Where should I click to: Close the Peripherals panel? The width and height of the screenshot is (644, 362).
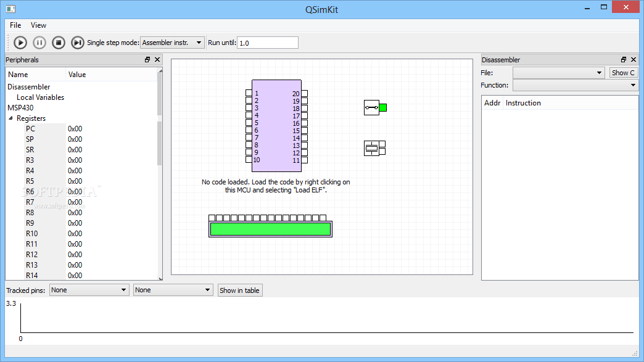tap(157, 60)
